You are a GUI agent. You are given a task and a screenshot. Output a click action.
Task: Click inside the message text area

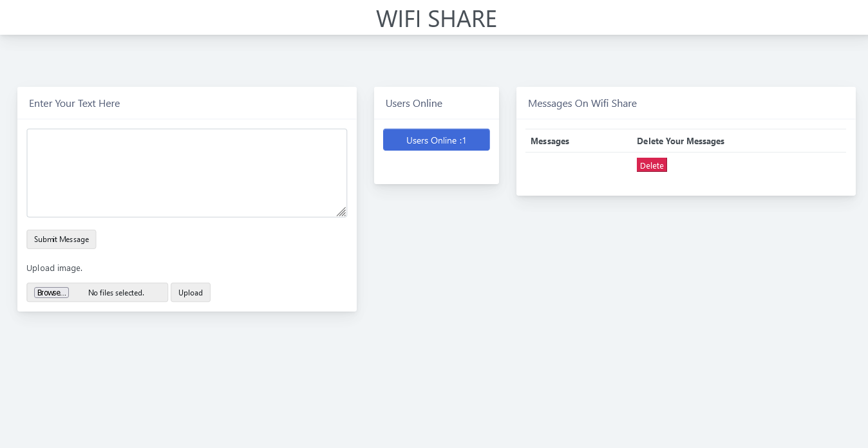187,173
